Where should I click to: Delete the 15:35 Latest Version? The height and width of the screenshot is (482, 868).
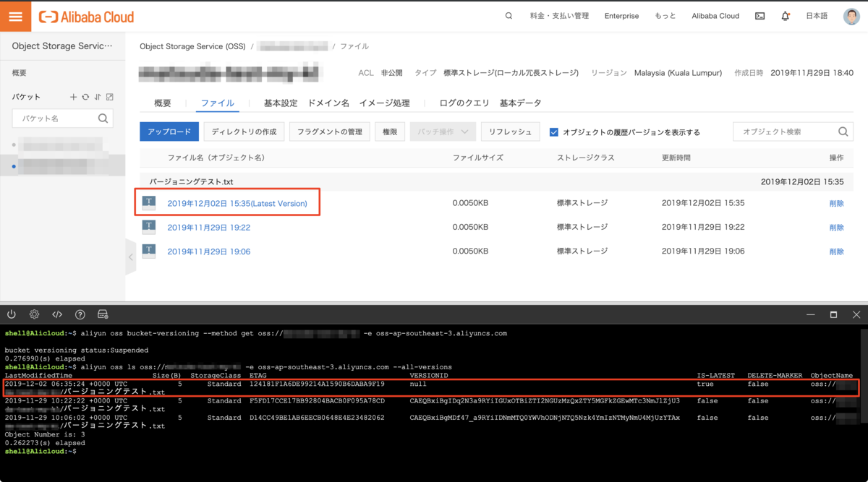coord(836,204)
